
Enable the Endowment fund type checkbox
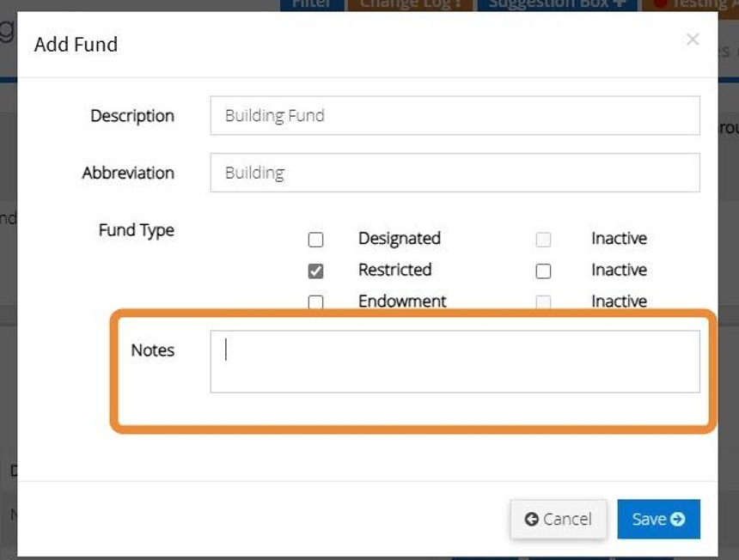pos(315,302)
